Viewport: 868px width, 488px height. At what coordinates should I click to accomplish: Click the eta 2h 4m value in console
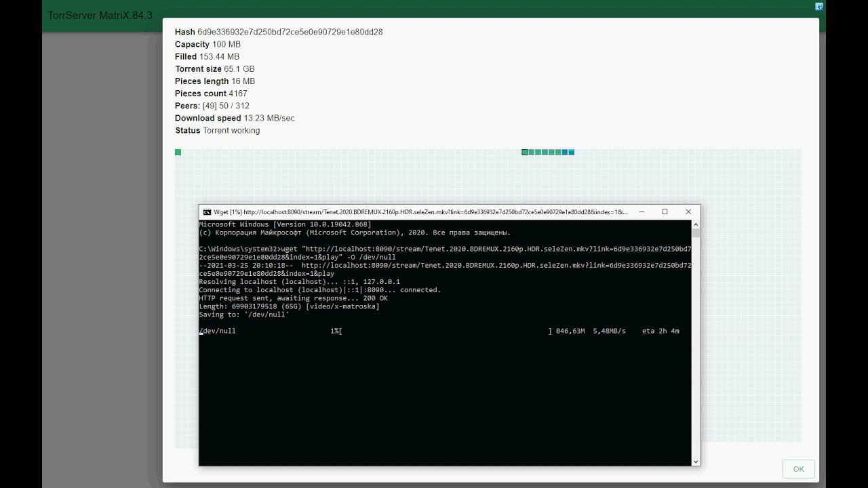click(660, 331)
